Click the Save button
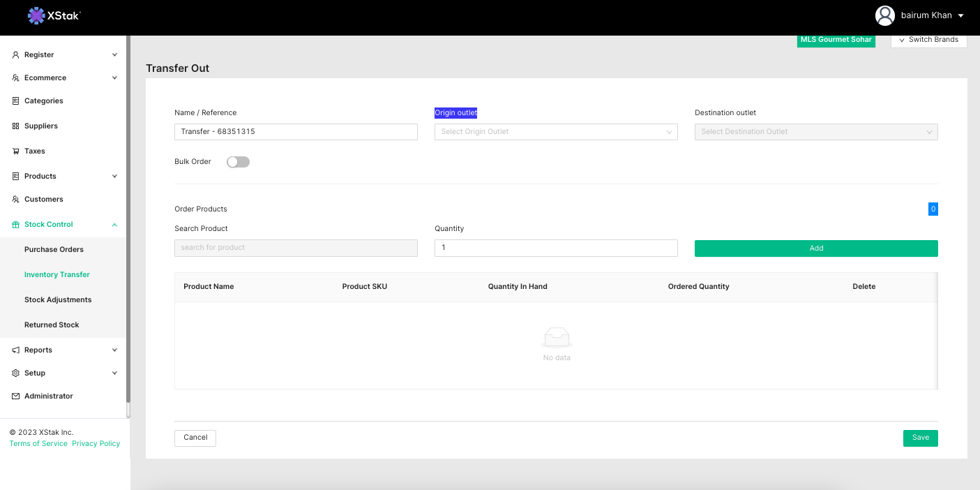 click(x=920, y=438)
